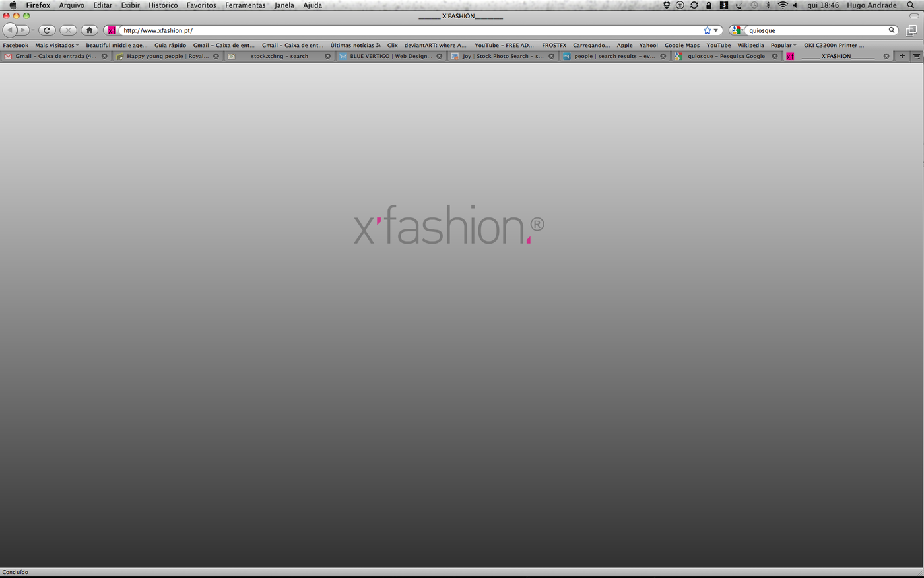Image resolution: width=924 pixels, height=578 pixels.
Task: Open the Exibir menu
Action: coord(130,5)
